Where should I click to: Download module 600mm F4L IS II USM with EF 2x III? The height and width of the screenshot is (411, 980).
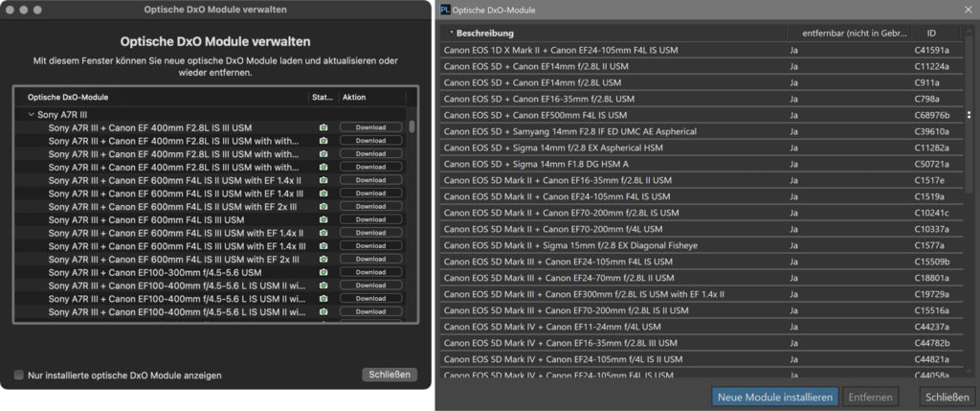coord(370,206)
